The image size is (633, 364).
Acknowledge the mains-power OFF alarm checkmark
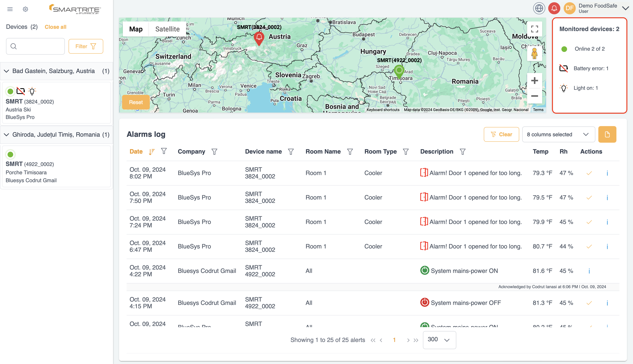pyautogui.click(x=589, y=303)
